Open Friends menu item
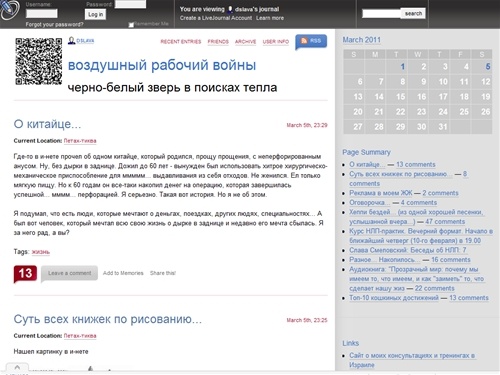Image resolution: width=500 pixels, height=375 pixels. click(218, 42)
